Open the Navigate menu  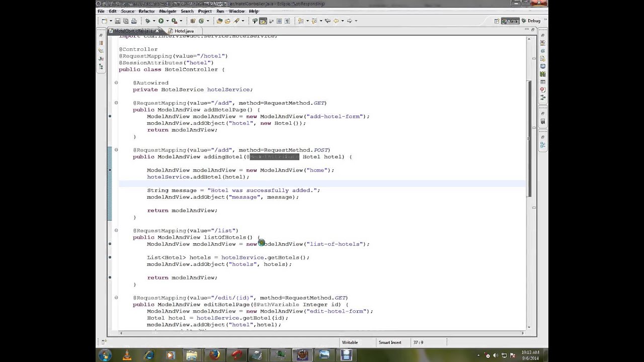pyautogui.click(x=168, y=11)
